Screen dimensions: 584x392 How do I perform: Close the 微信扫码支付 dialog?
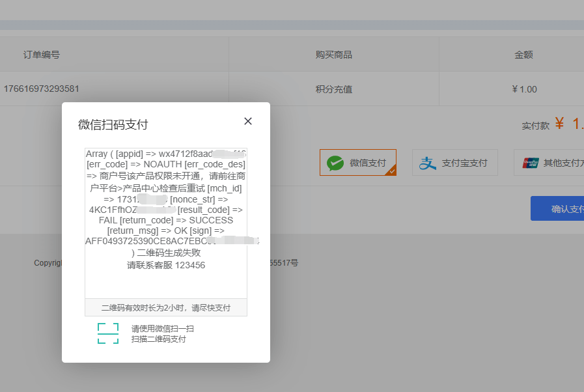[x=247, y=121]
